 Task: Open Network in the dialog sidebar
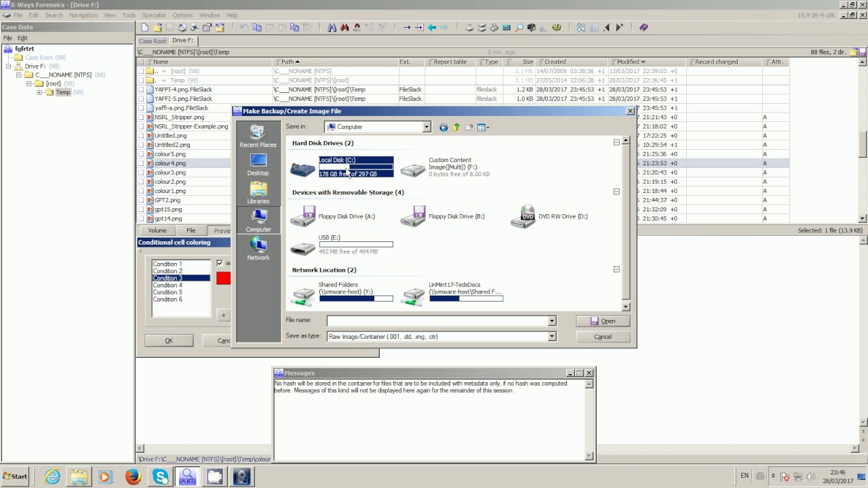[258, 249]
